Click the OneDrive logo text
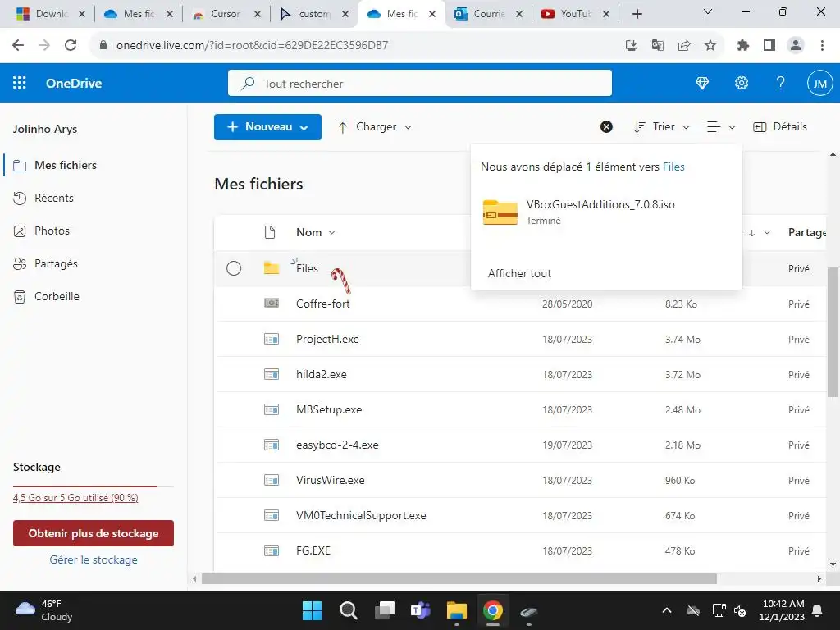The width and height of the screenshot is (840, 630). 74,83
